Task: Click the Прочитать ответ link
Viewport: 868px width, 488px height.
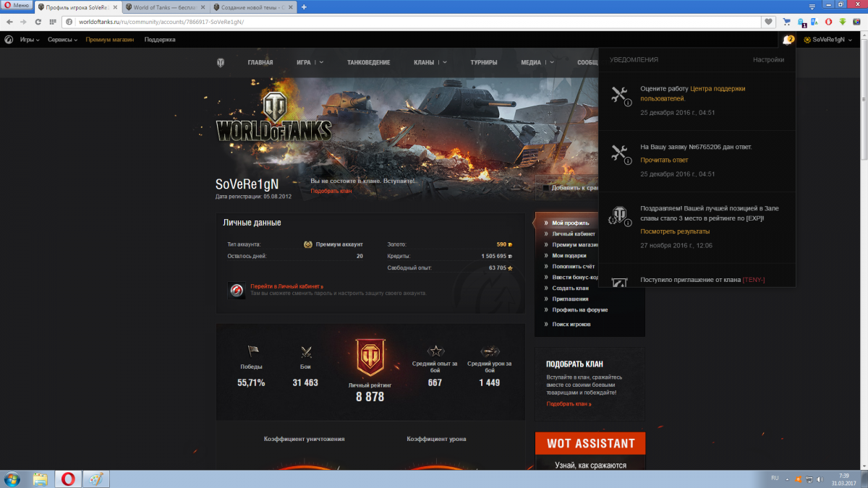Action: coord(664,160)
